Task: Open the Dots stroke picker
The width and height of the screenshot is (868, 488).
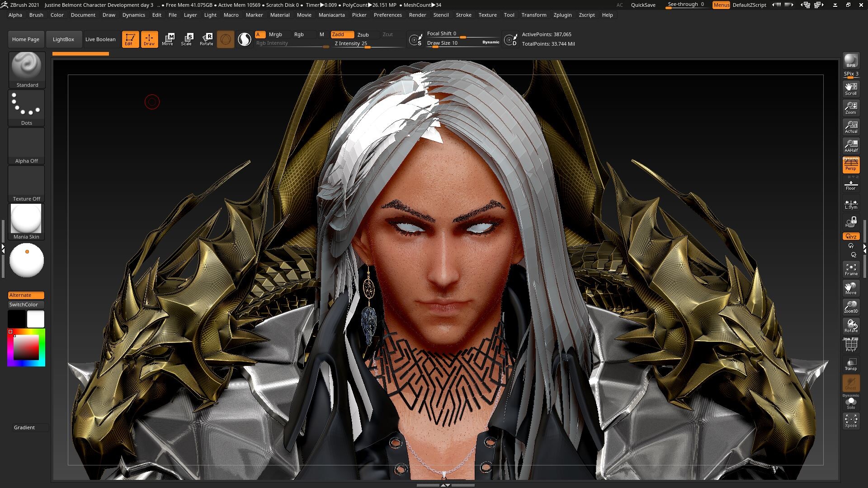Action: click(27, 108)
